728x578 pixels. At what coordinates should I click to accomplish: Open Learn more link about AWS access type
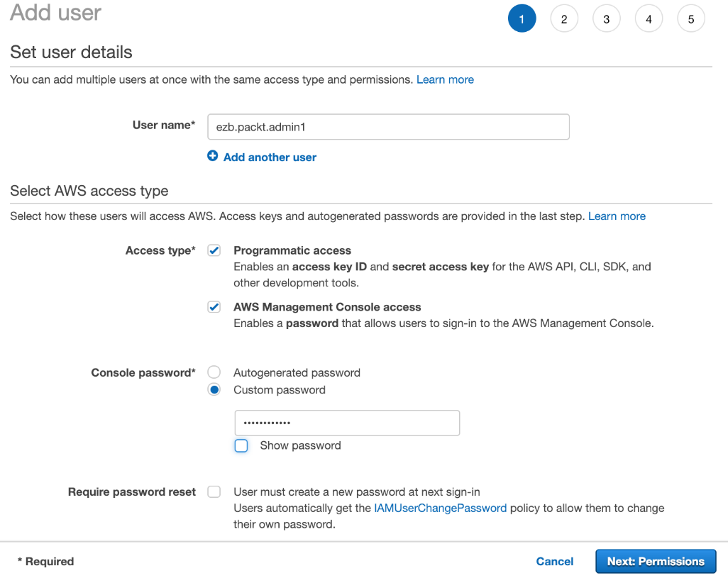(617, 216)
